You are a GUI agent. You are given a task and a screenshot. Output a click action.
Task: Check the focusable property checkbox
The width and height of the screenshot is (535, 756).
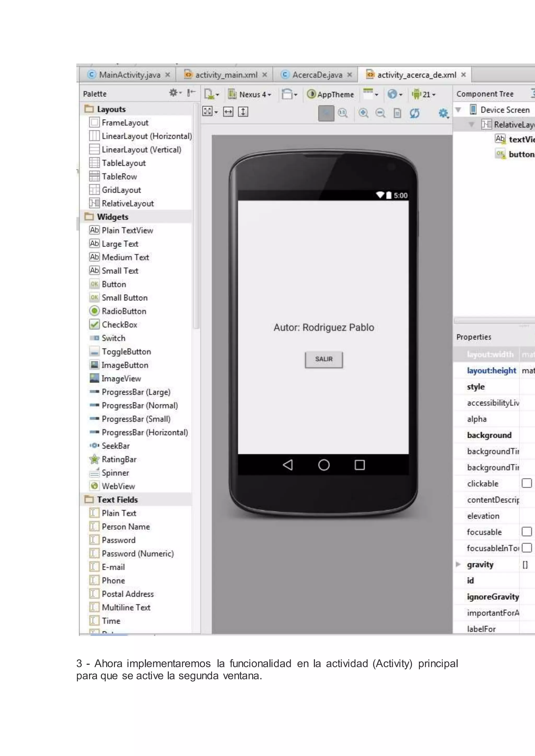point(526,531)
